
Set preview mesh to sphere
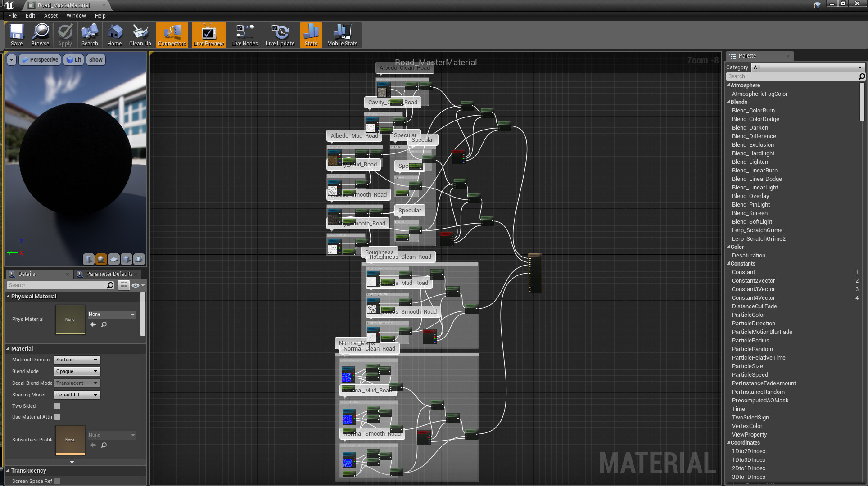tap(101, 259)
